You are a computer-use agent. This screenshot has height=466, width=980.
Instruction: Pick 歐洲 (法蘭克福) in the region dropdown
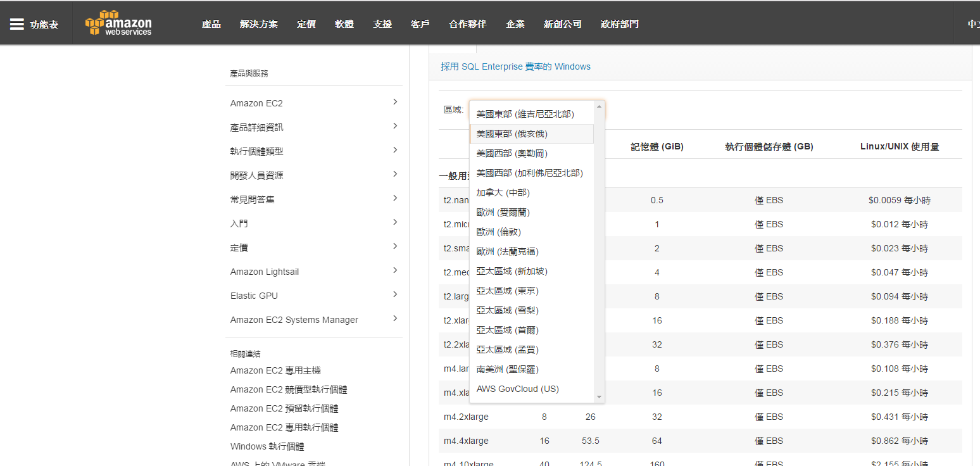532,251
